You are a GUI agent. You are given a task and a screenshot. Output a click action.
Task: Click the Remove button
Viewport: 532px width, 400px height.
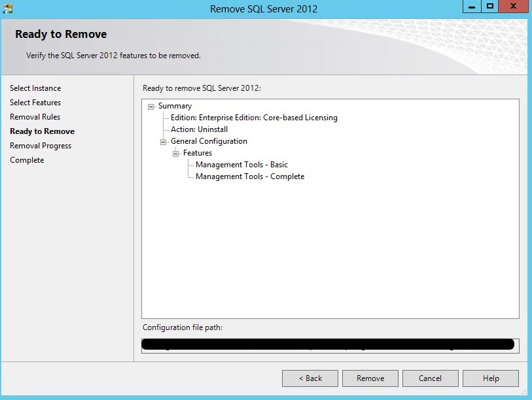(x=370, y=378)
